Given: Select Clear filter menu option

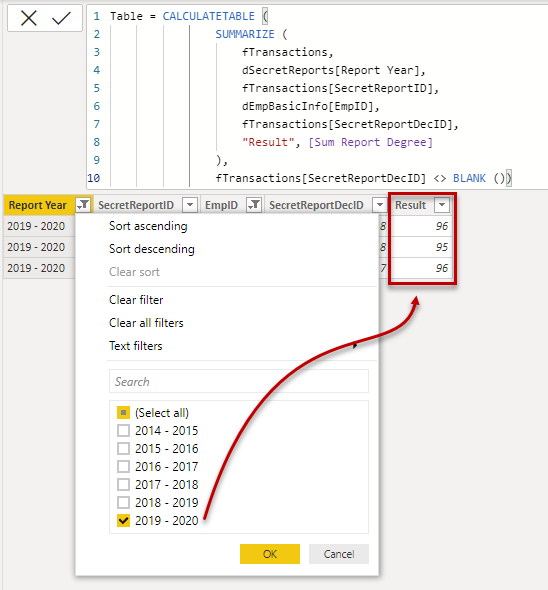Looking at the screenshot, I should click(136, 300).
